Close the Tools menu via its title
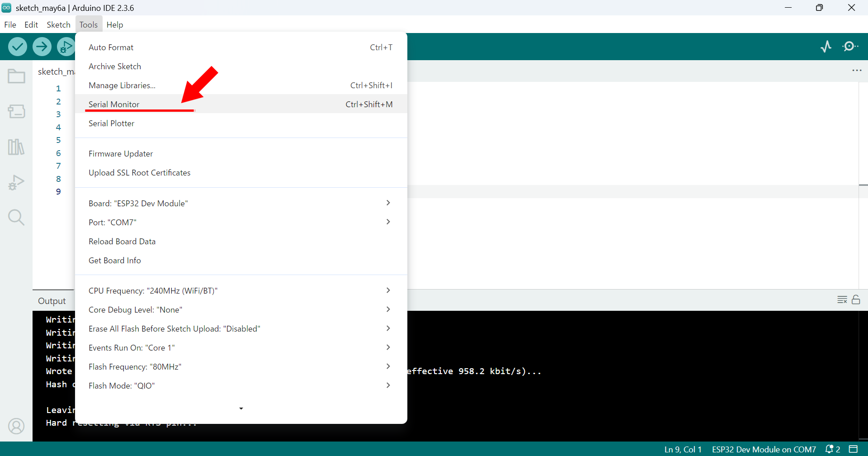Screen dimensions: 868x456 tap(89, 24)
